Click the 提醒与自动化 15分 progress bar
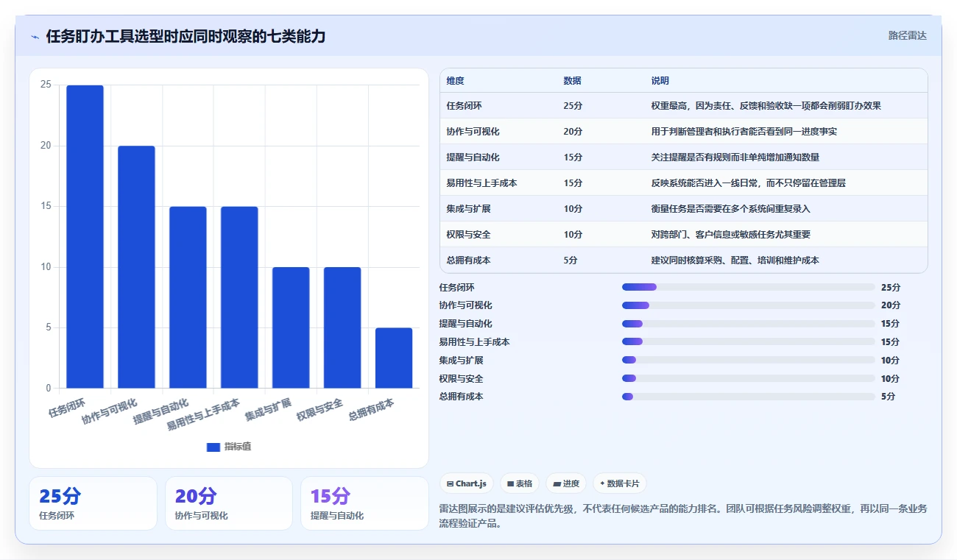The width and height of the screenshot is (957, 560). coord(749,324)
